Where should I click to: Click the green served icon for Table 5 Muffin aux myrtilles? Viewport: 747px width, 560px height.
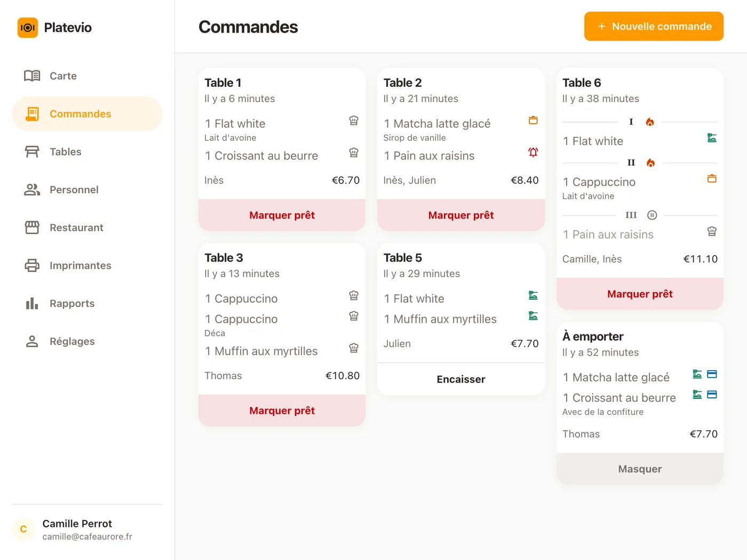coord(533,316)
